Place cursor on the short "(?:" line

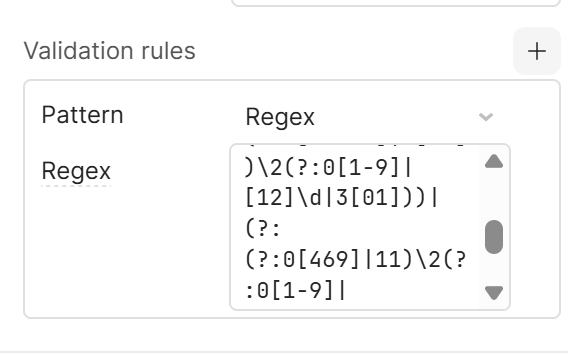tap(263, 229)
